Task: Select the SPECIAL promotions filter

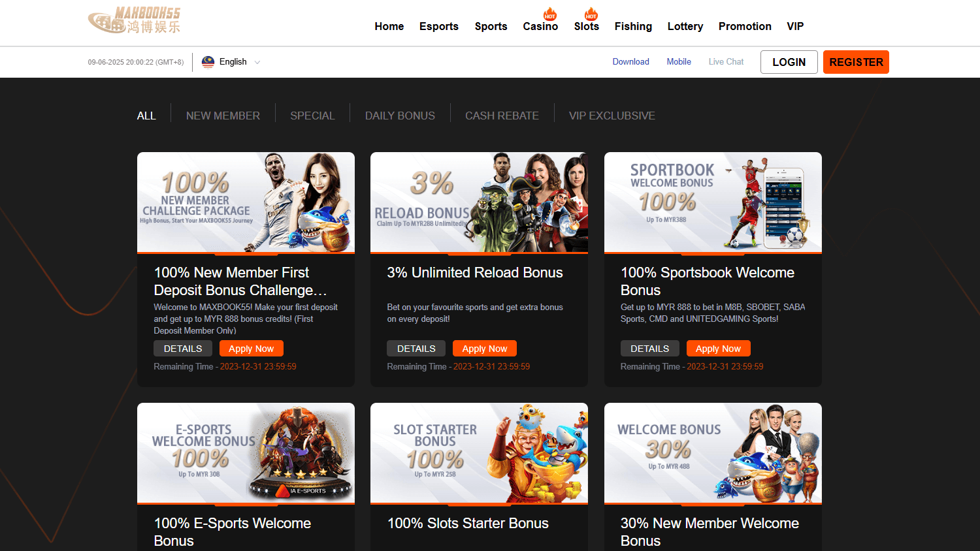Action: pyautogui.click(x=312, y=115)
